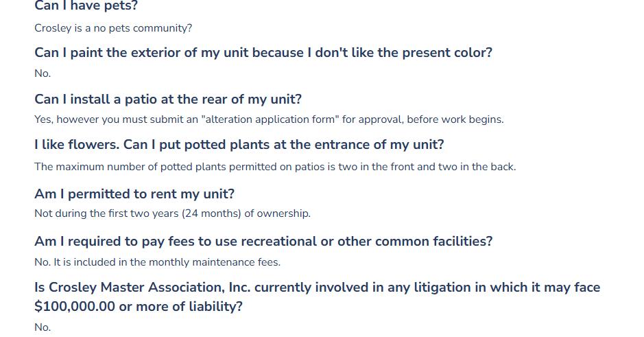Viewport: 644px width, 337px height.
Task: Select the "Crosley is a no pets community?" answer
Action: pos(113,28)
